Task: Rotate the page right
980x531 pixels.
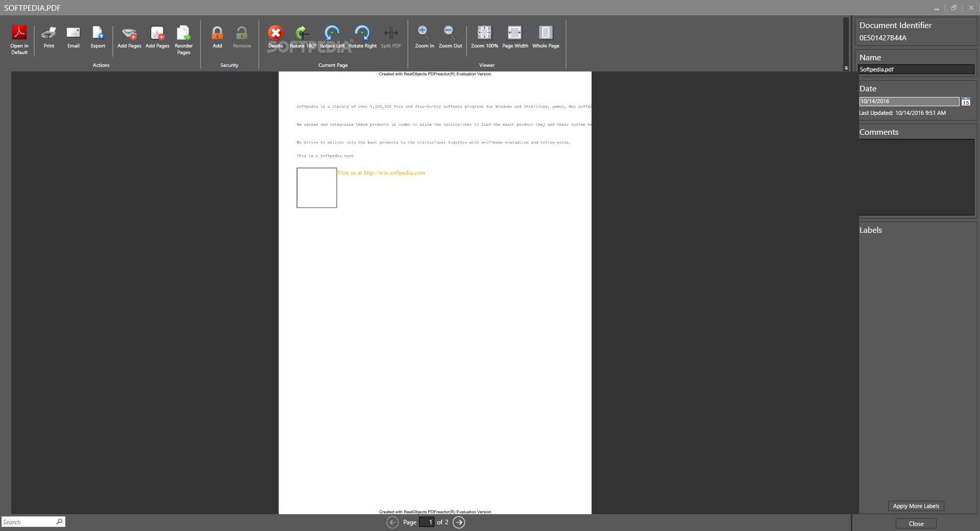Action: (x=362, y=37)
